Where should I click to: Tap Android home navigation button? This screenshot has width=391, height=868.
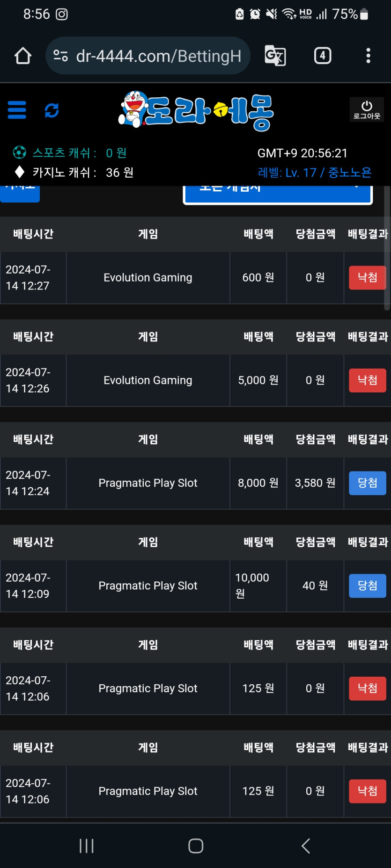pos(196,846)
